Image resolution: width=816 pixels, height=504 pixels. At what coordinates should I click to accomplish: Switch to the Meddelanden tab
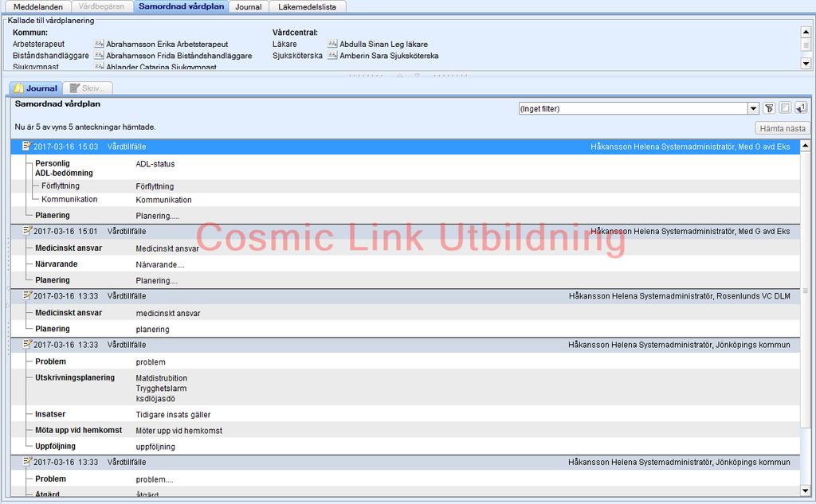[38, 6]
